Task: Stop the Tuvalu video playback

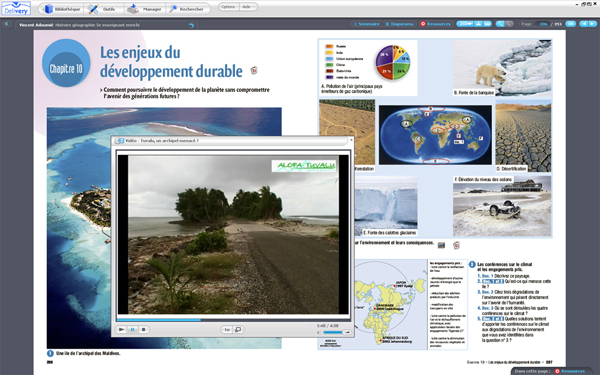Action: tap(143, 329)
